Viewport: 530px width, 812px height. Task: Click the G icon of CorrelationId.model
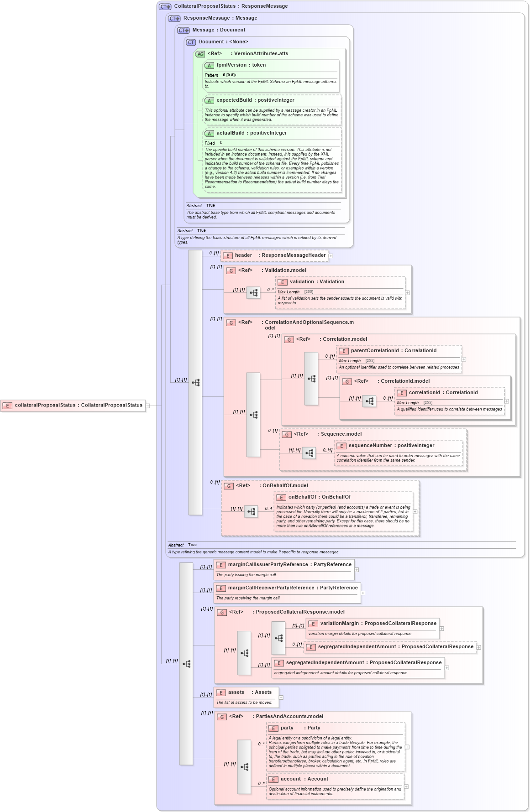[x=347, y=382]
